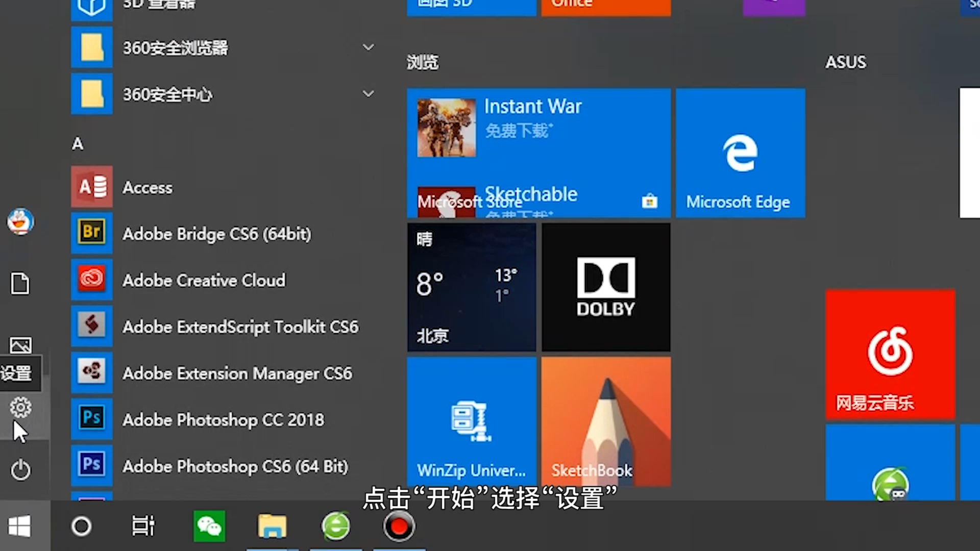980x551 pixels.
Task: Open the SketchBook tile
Action: [x=606, y=421]
